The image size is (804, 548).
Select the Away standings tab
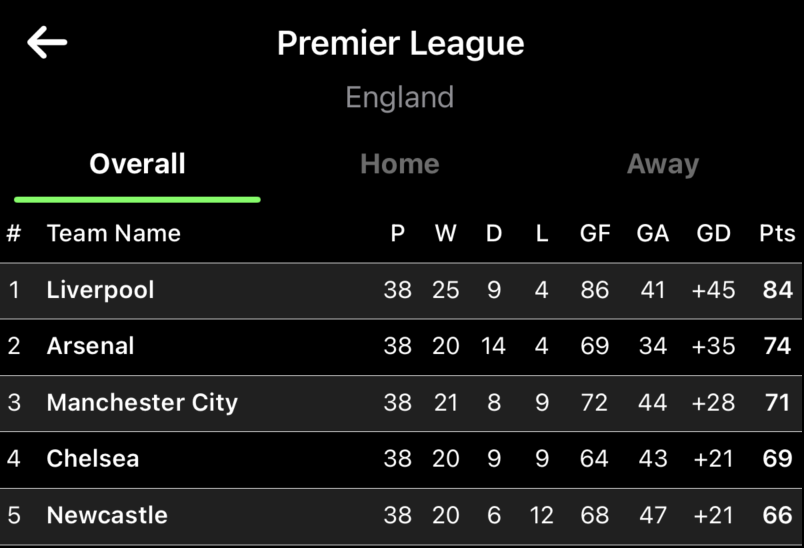[x=662, y=164]
